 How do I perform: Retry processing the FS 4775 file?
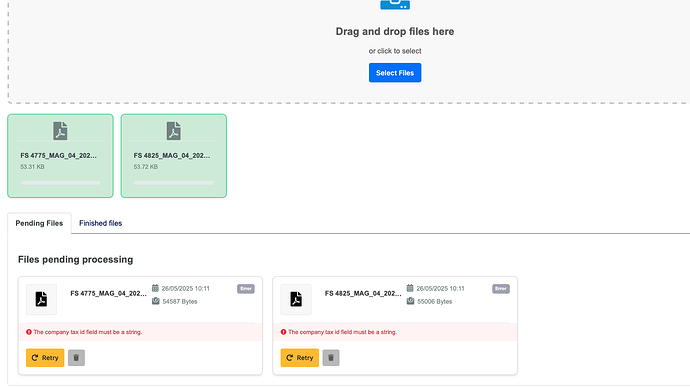coord(45,358)
